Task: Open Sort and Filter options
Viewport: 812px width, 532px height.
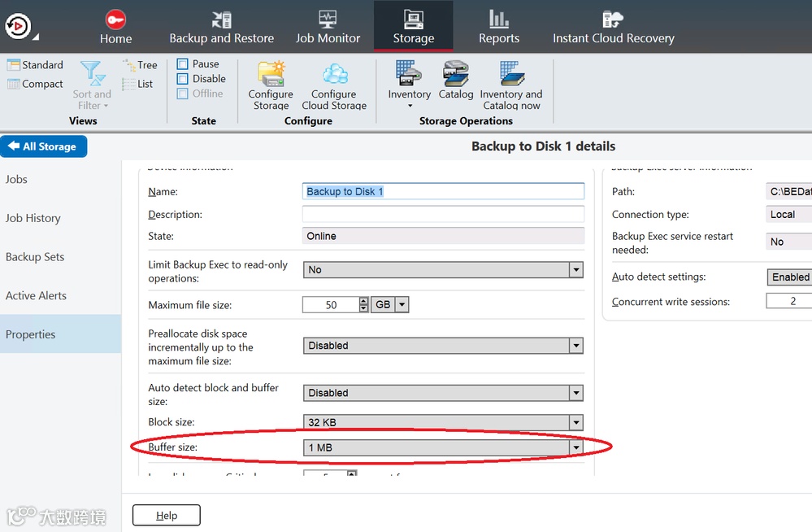Action: pyautogui.click(x=92, y=85)
